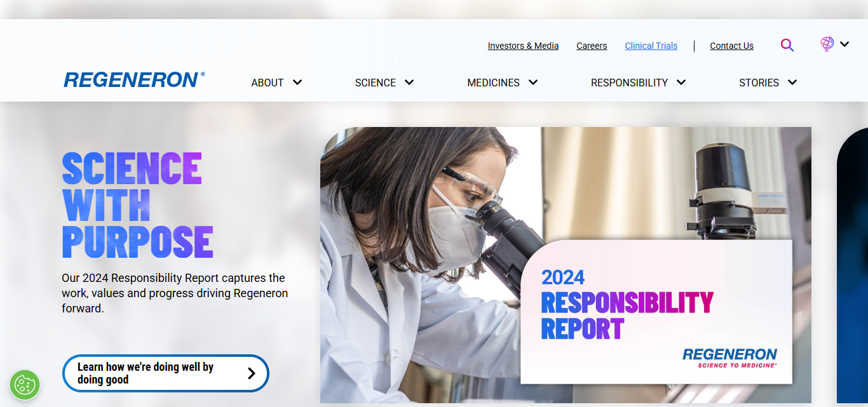868x407 pixels.
Task: Go to Regeneron logo homepage
Action: pyautogui.click(x=134, y=80)
